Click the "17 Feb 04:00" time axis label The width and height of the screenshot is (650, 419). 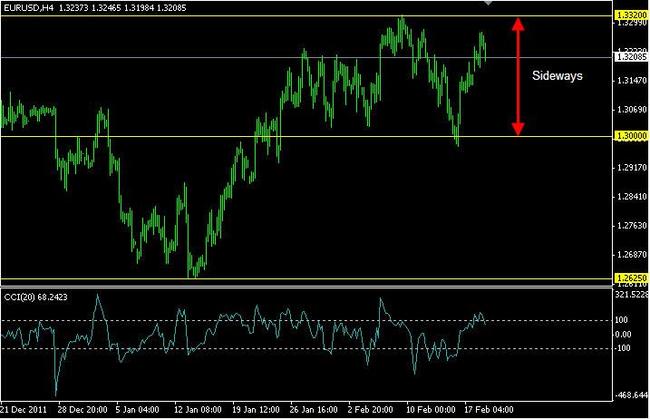pyautogui.click(x=490, y=410)
